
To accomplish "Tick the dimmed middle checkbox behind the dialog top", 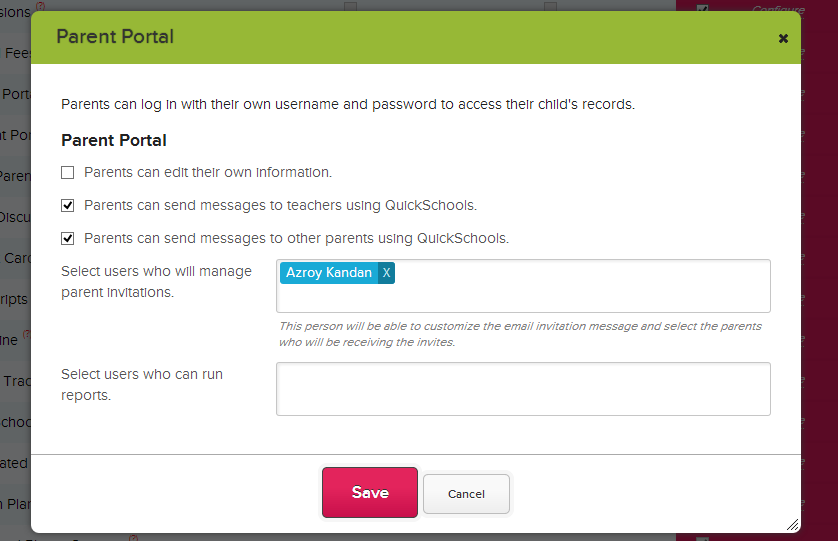I will 550,7.
